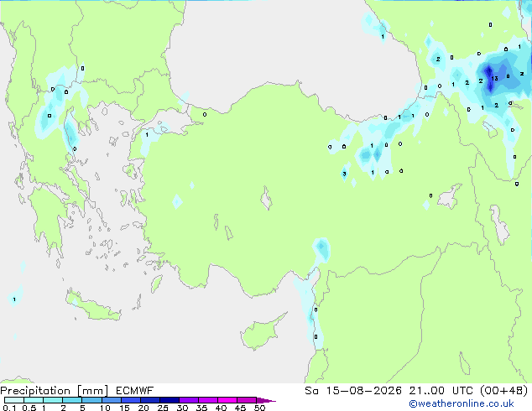Select the 10–15 mm legend color swatch
The width and height of the screenshot is (532, 411).
[x=112, y=400]
